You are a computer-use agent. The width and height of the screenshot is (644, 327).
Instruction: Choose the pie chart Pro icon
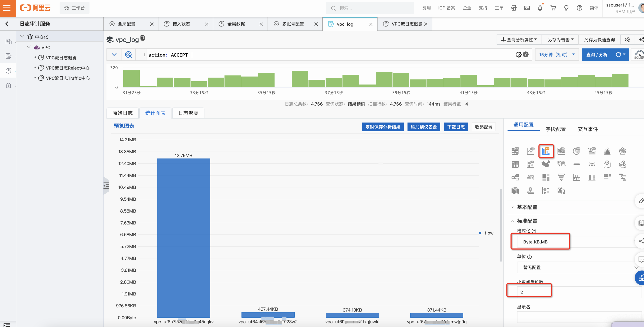pyautogui.click(x=576, y=151)
